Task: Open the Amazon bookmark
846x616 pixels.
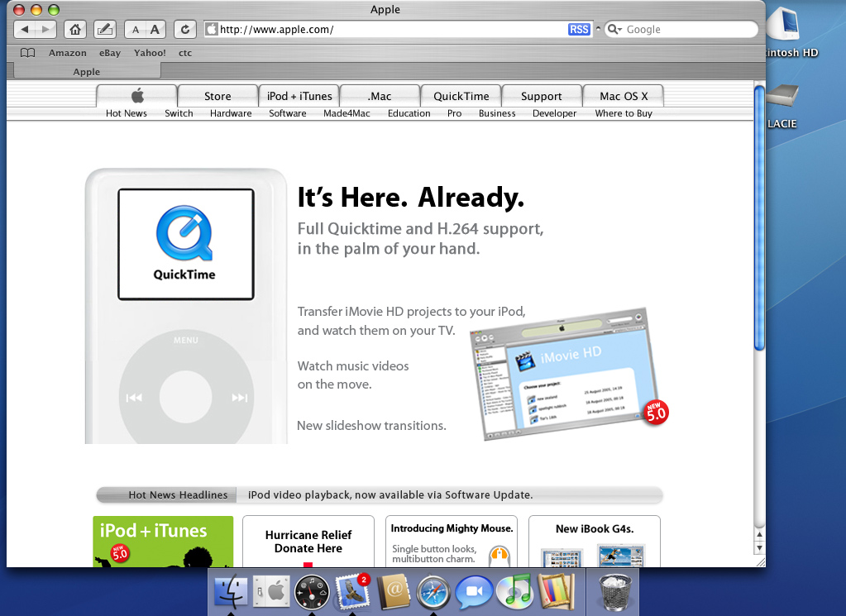Action: [x=68, y=53]
